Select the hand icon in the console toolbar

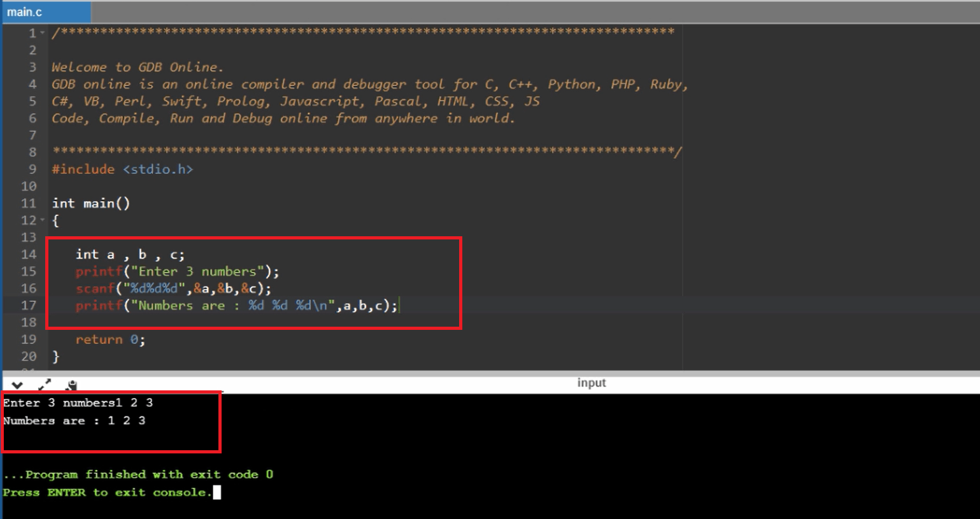(71, 384)
